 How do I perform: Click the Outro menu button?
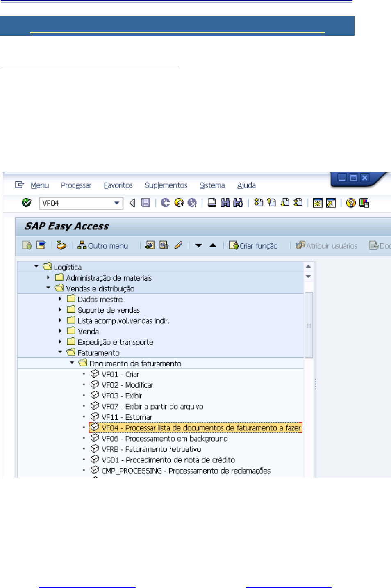click(103, 246)
